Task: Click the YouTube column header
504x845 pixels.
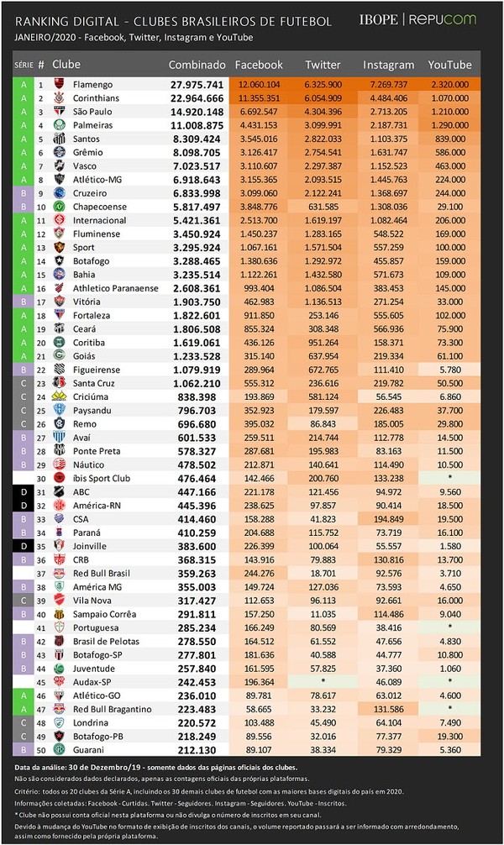Action: pos(449,65)
